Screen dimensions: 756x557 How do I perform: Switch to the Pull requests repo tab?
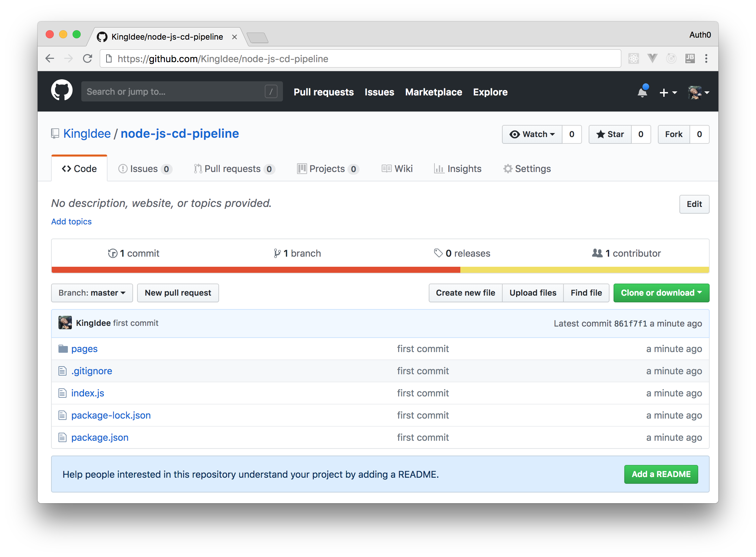pos(235,169)
